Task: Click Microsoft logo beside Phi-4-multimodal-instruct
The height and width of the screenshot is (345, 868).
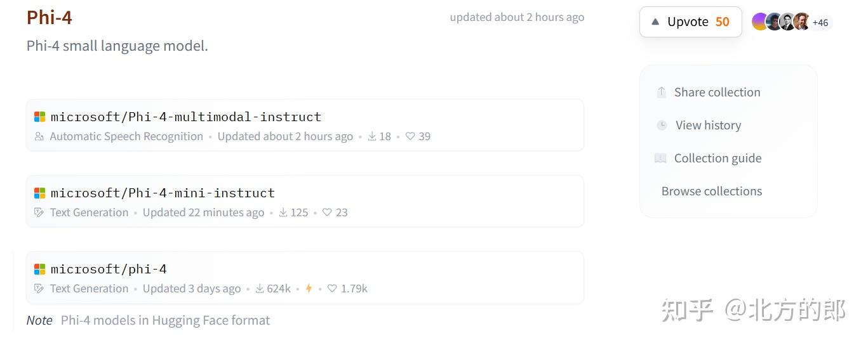Action: [39, 117]
